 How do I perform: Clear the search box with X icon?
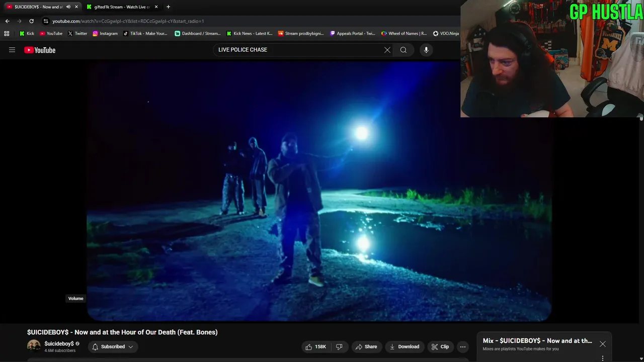tap(387, 50)
